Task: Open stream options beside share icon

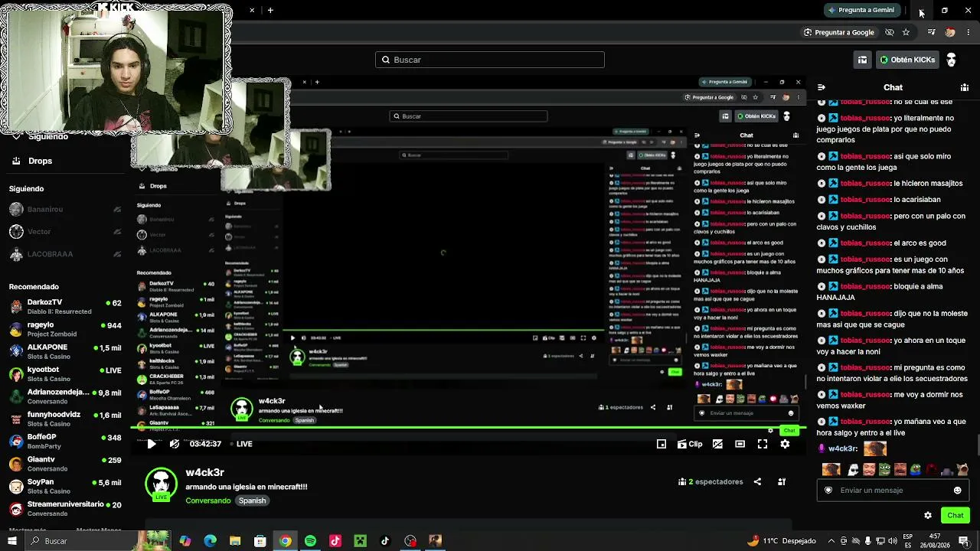Action: (x=782, y=482)
